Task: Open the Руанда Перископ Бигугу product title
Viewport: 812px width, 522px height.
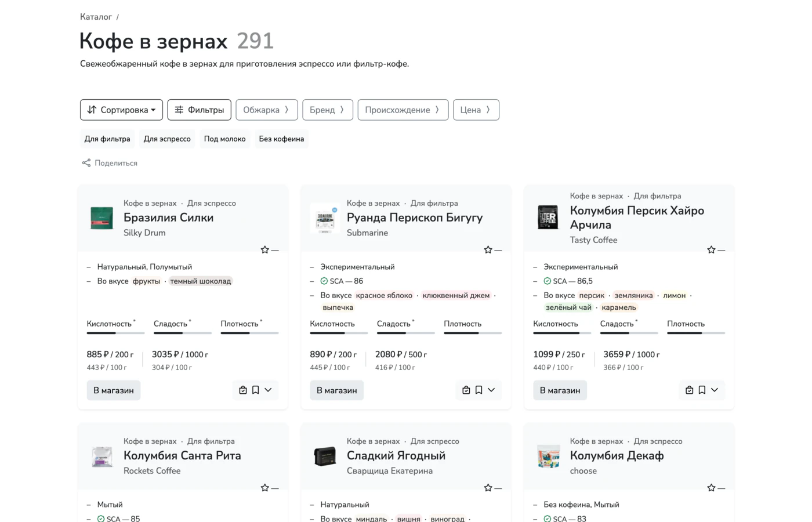Action: [x=415, y=217]
